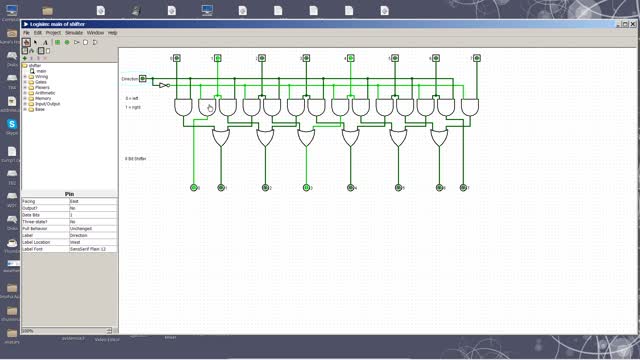This screenshot has height=360, width=640.
Task: Click the '1 = right' canvas label
Action: 133,107
